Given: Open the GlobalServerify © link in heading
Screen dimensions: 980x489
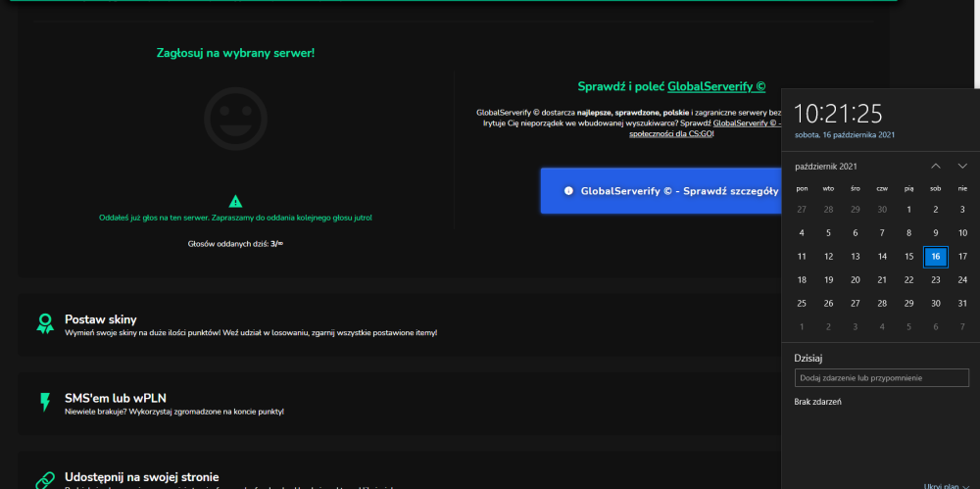Looking at the screenshot, I should click(x=716, y=87).
